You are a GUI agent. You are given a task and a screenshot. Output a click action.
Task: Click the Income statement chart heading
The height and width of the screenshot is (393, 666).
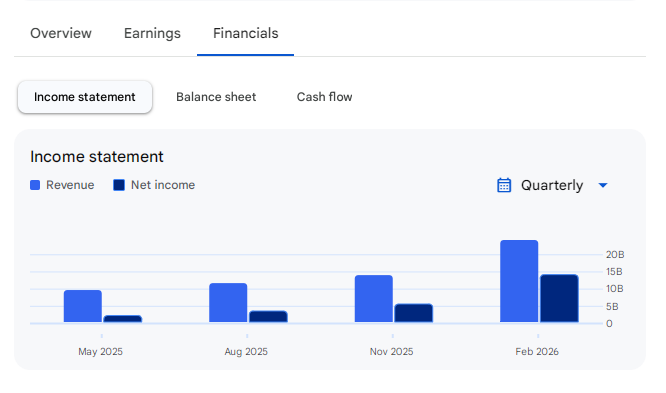click(x=97, y=157)
